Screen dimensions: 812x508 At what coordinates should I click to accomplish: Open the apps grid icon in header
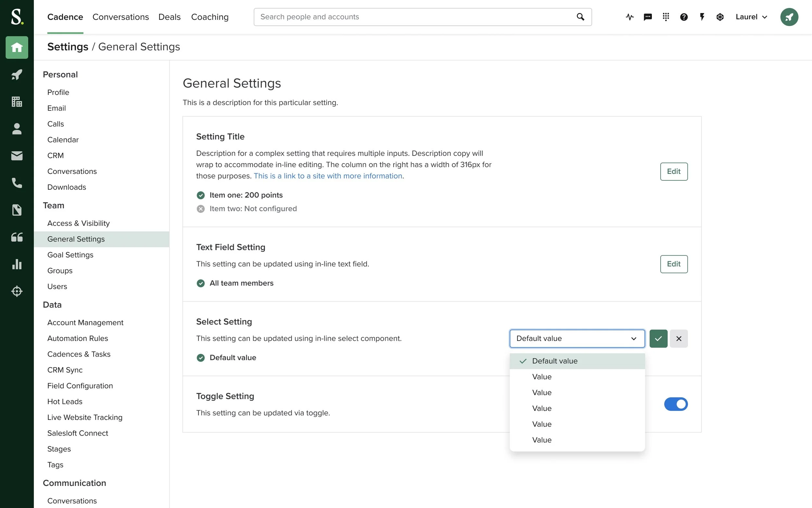[666, 17]
